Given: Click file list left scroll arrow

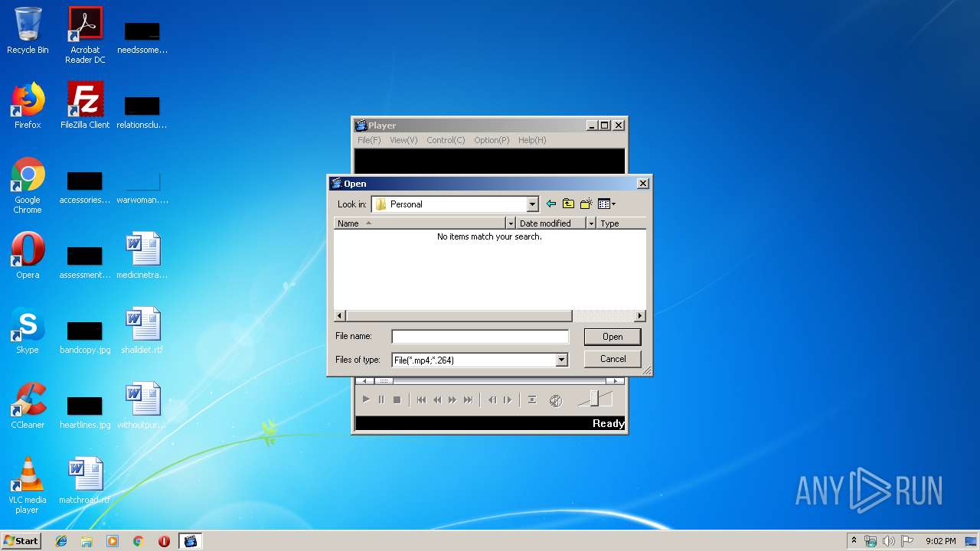Looking at the screenshot, I should point(340,316).
